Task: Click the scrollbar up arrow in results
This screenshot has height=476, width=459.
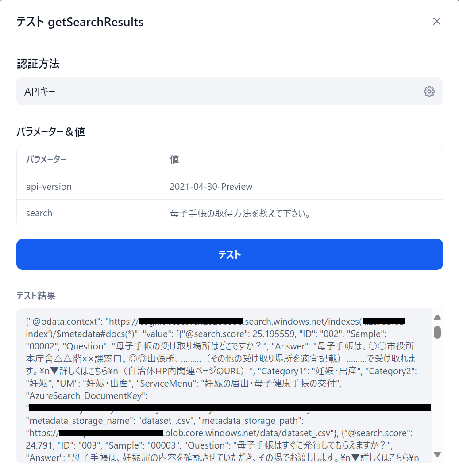Action: pyautogui.click(x=437, y=317)
